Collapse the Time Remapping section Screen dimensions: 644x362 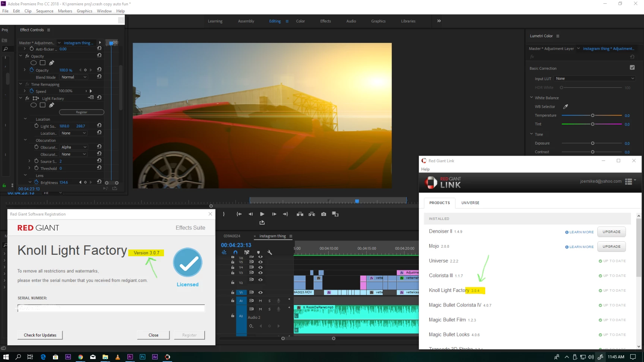click(21, 84)
